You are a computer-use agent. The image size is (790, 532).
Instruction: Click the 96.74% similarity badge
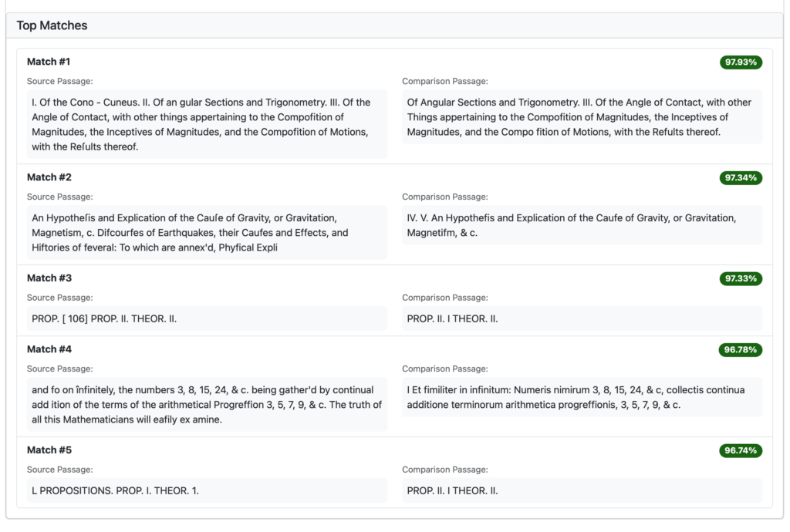tap(741, 450)
